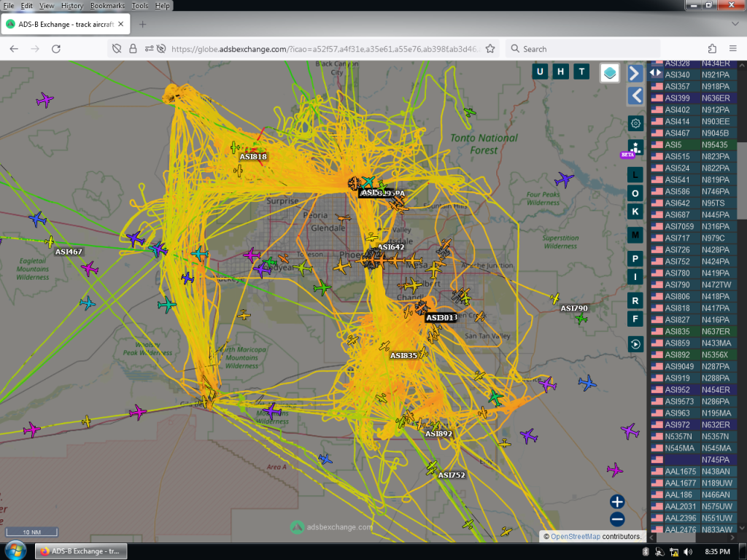The image size is (747, 560).
Task: Select the AAL1675 N438AN list row
Action: pyautogui.click(x=694, y=472)
